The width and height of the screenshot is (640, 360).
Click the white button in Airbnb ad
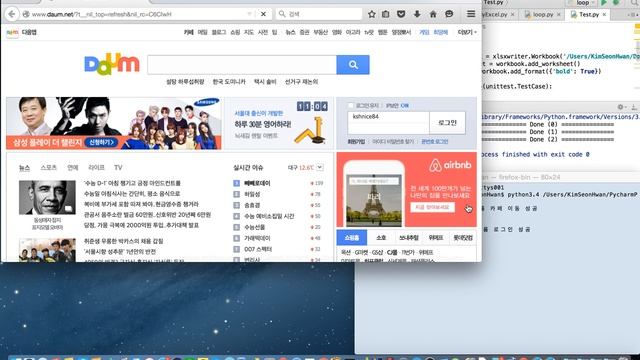coord(432,207)
